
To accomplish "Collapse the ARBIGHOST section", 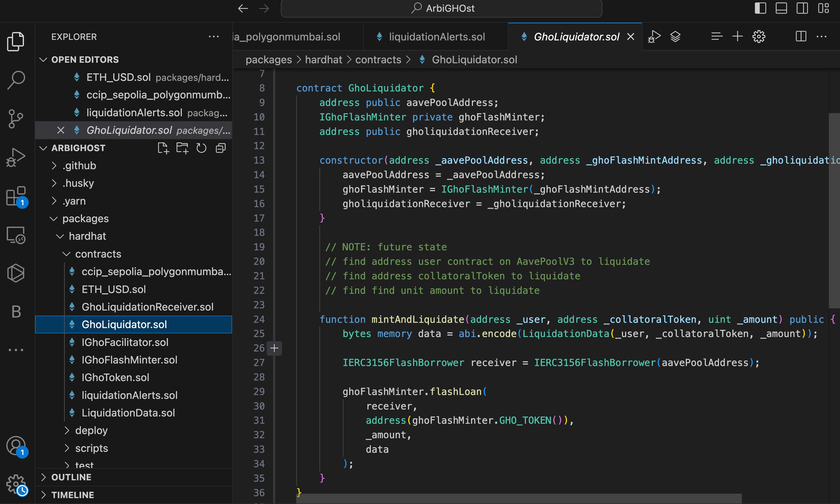I will (x=43, y=148).
